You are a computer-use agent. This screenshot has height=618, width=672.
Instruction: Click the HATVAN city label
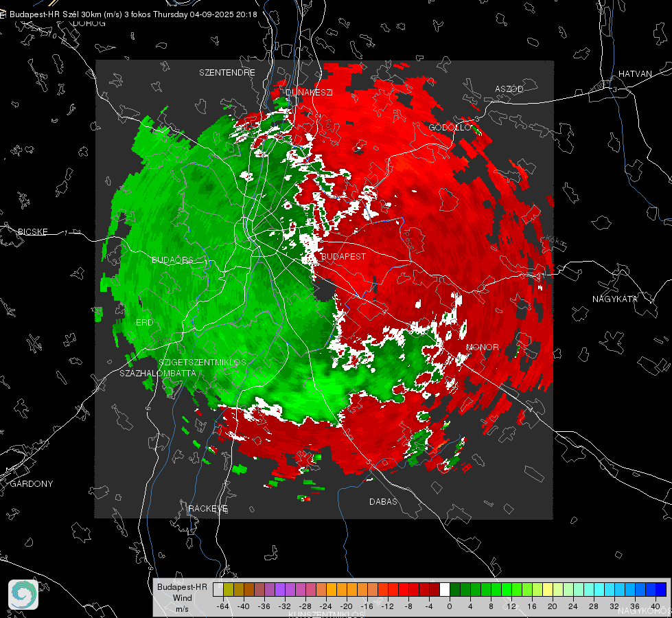635,73
